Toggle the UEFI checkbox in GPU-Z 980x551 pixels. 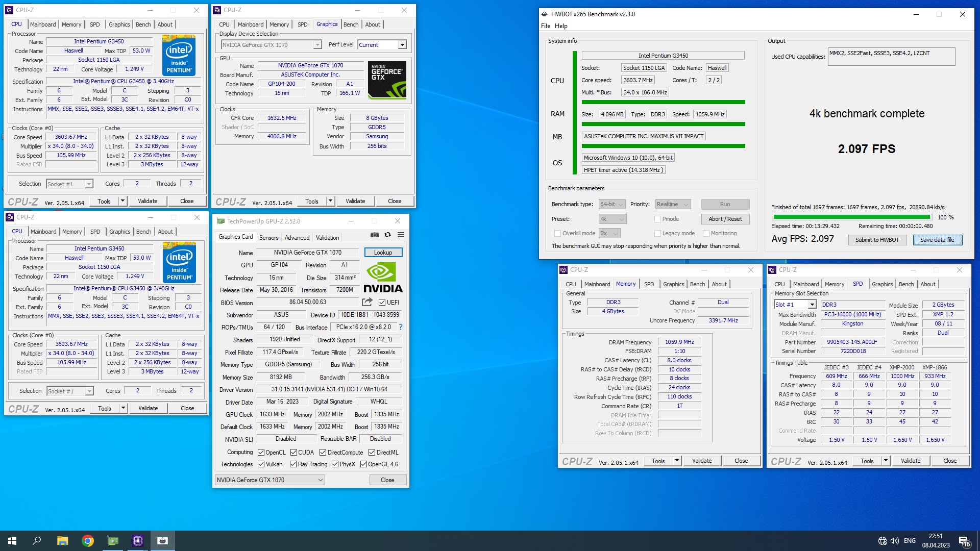tap(382, 302)
